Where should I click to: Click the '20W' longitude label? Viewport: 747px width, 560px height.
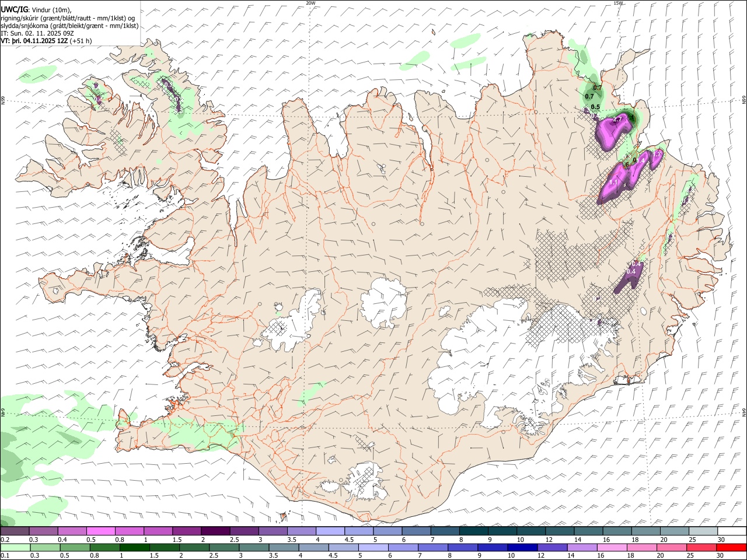pos(310,3)
